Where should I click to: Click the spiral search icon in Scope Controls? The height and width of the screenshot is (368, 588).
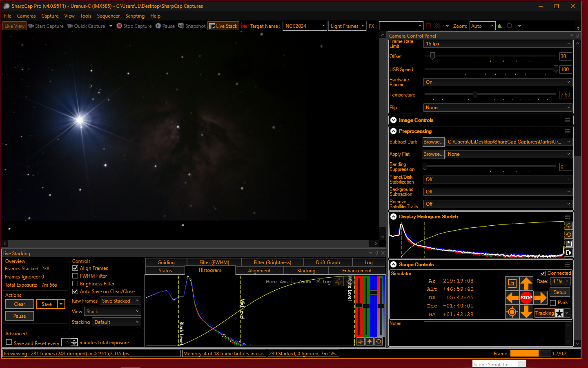512,283
